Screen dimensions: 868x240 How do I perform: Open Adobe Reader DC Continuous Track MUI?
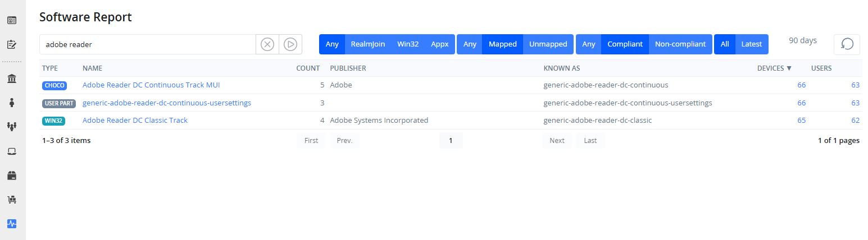pyautogui.click(x=151, y=85)
